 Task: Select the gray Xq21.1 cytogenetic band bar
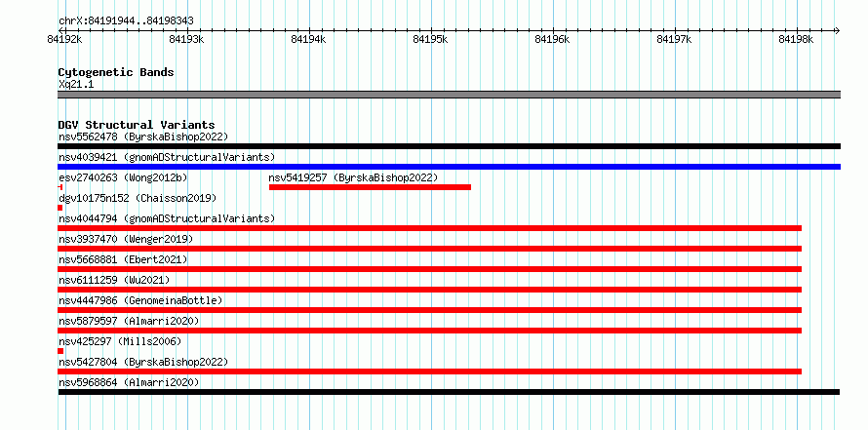[449, 95]
